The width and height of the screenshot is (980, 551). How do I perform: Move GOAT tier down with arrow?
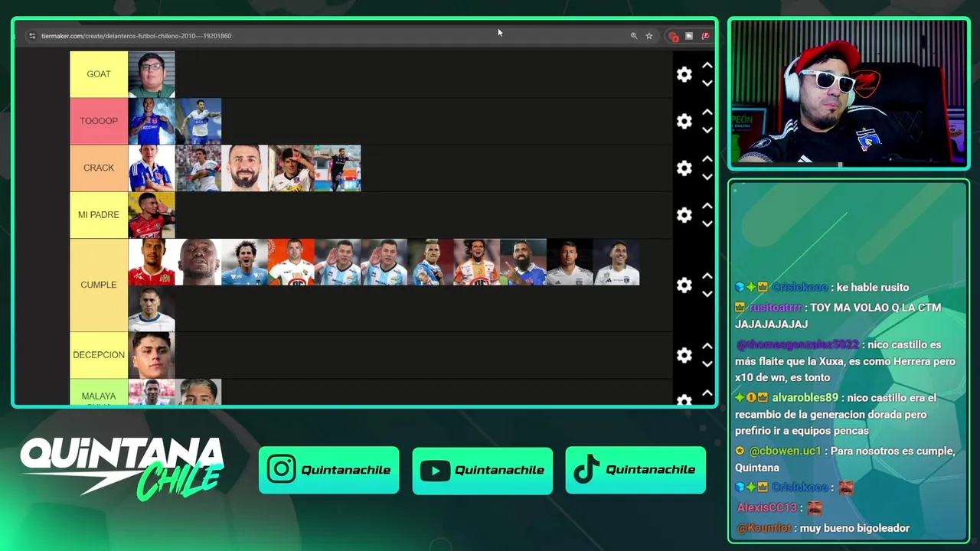tap(707, 83)
